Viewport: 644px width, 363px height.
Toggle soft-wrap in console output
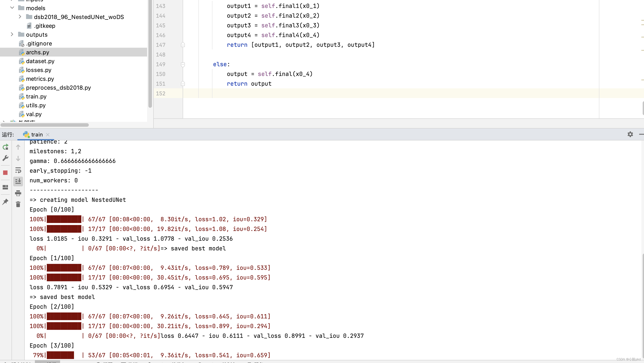pyautogui.click(x=18, y=170)
